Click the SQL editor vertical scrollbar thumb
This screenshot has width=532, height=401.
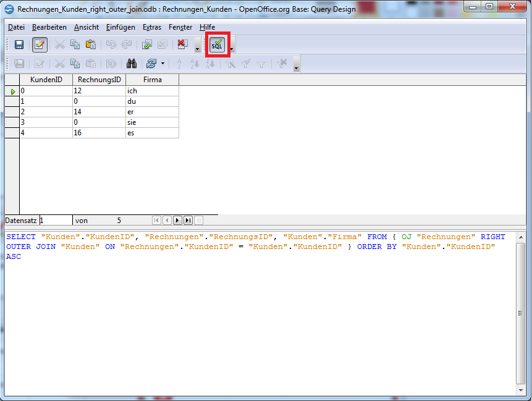coord(521,313)
